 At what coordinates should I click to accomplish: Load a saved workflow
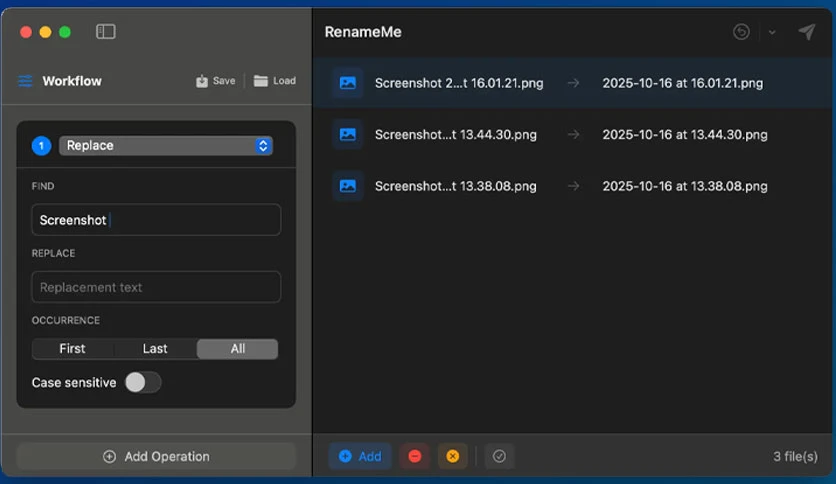(x=275, y=81)
